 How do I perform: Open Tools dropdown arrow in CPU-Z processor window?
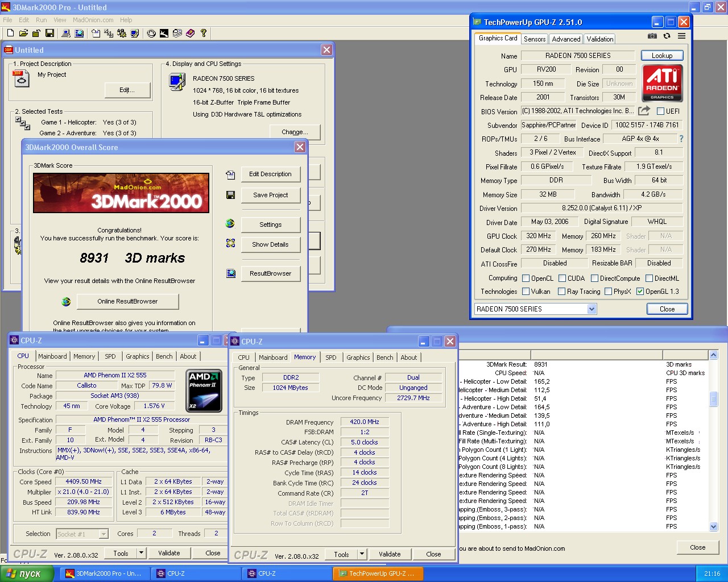click(141, 553)
